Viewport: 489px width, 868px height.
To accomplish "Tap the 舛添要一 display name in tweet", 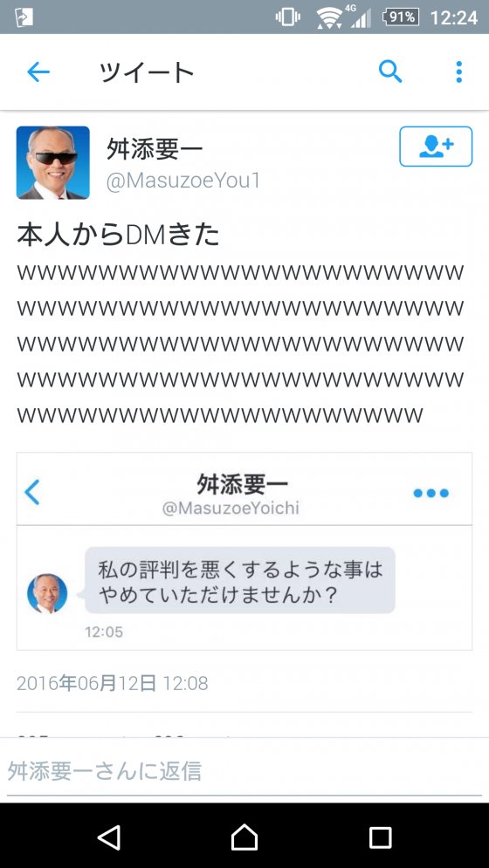I will tap(155, 149).
